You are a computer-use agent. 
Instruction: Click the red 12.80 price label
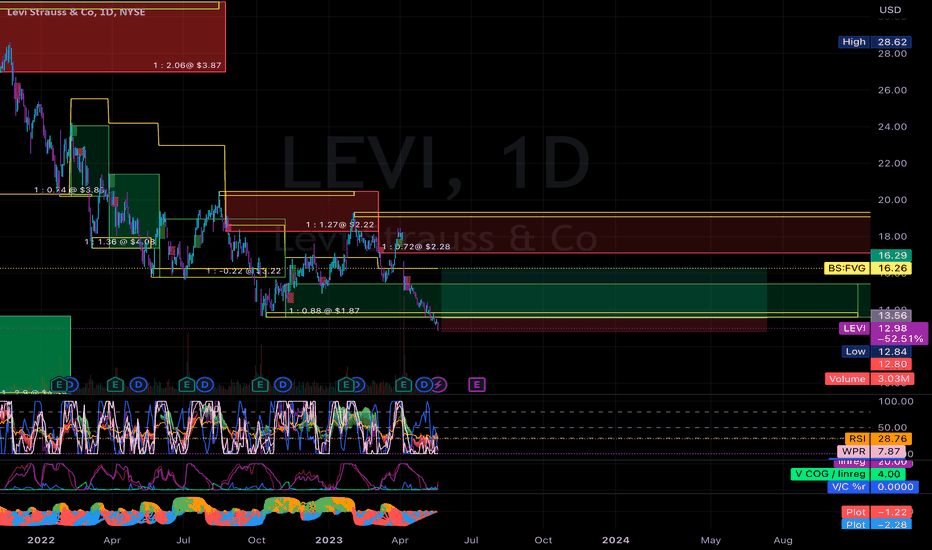(x=892, y=364)
